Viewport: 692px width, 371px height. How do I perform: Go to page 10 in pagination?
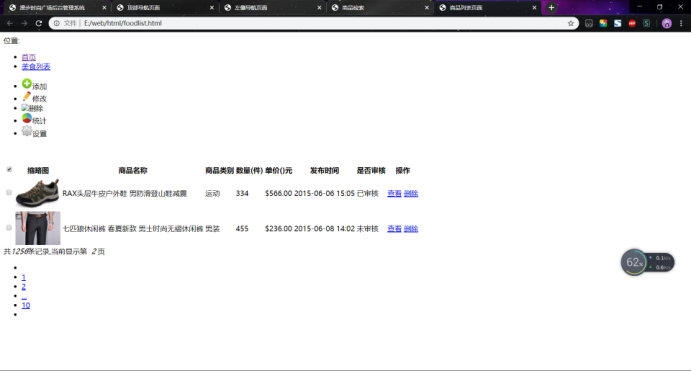click(x=26, y=305)
